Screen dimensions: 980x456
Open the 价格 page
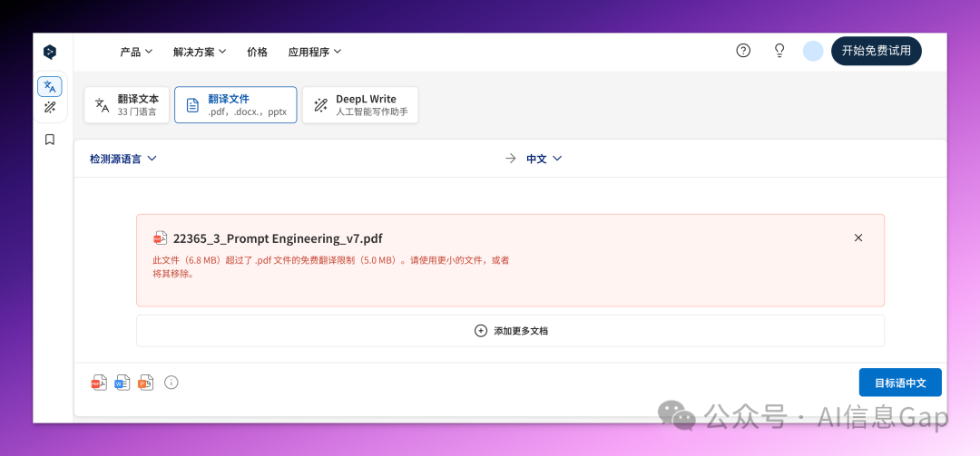tap(257, 52)
